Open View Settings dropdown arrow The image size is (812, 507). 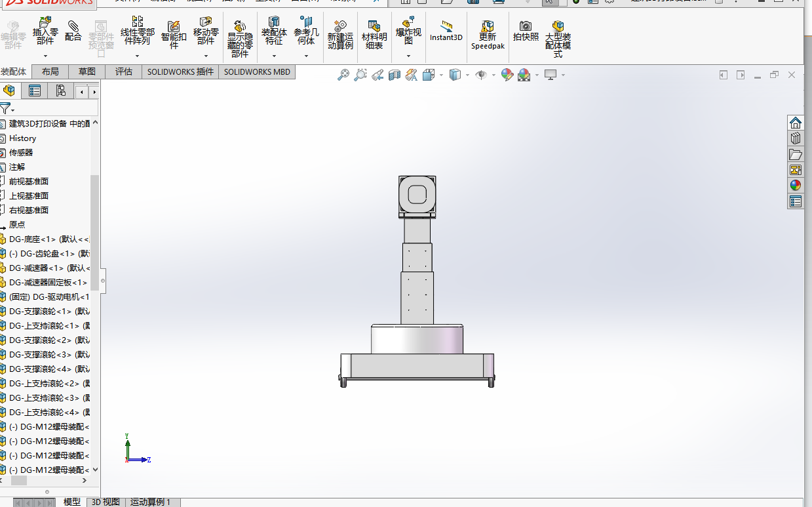pos(563,75)
